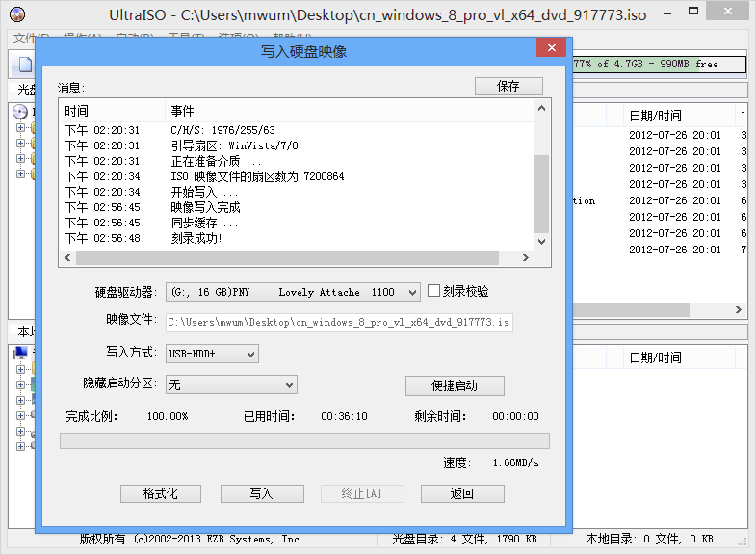Minimize the UltraISO main window

click(667, 13)
